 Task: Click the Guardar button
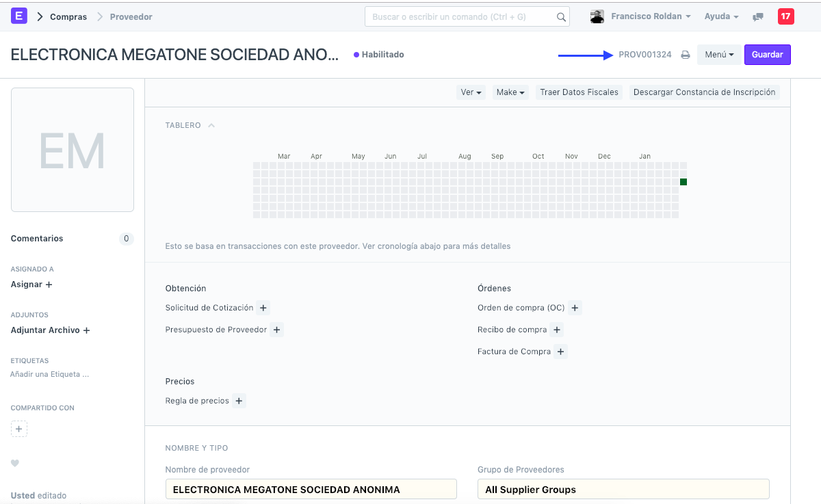point(768,55)
